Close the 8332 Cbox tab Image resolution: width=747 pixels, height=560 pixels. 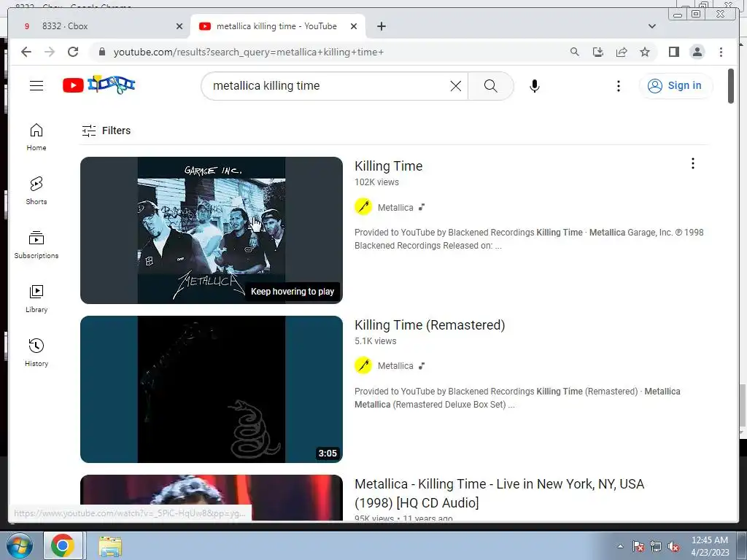click(x=179, y=26)
